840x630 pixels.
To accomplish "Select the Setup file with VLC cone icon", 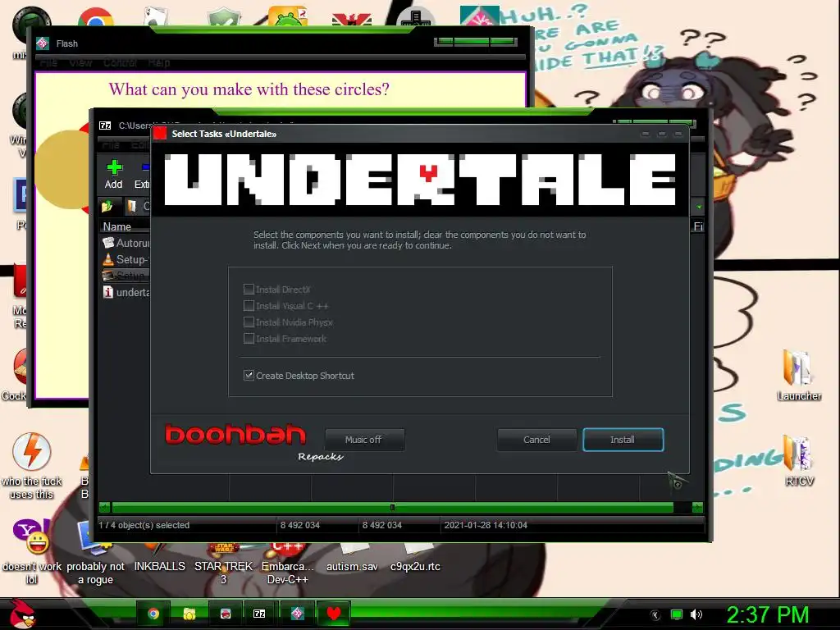I will tap(126, 260).
